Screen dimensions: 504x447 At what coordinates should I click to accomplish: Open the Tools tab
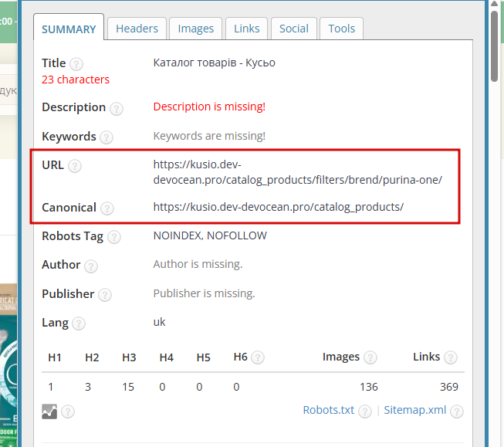pyautogui.click(x=342, y=29)
